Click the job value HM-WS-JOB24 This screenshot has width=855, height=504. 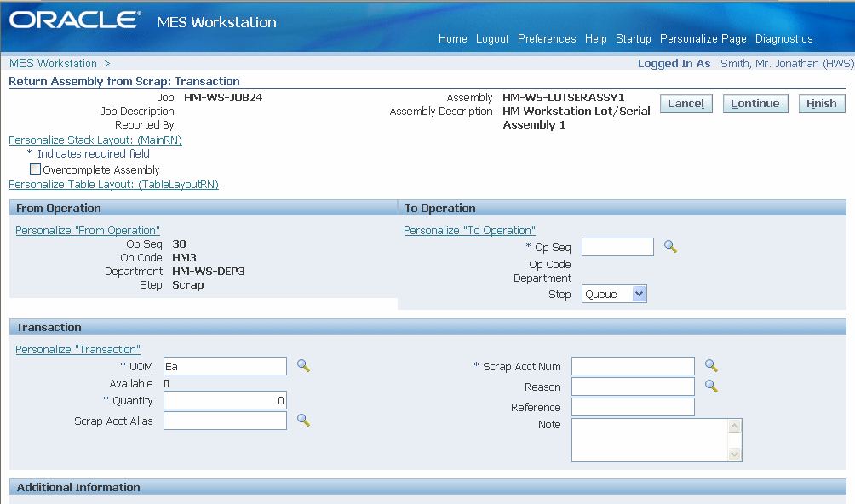pyautogui.click(x=224, y=98)
